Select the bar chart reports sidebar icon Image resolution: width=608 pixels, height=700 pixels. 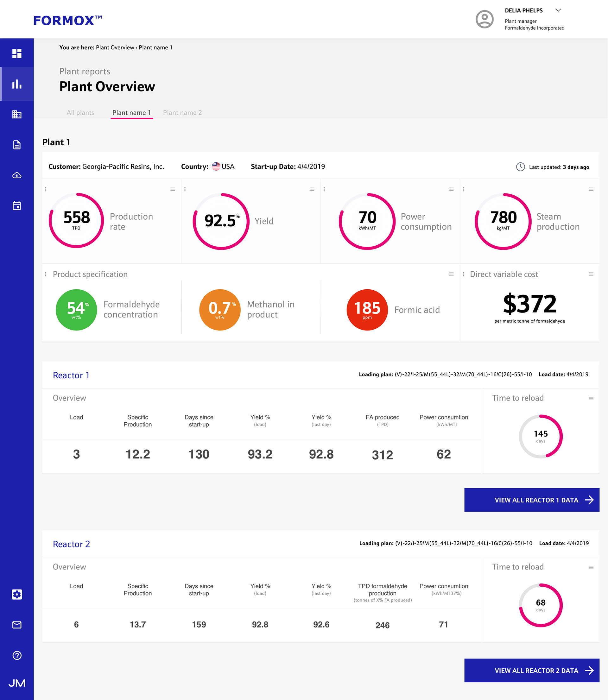point(16,84)
